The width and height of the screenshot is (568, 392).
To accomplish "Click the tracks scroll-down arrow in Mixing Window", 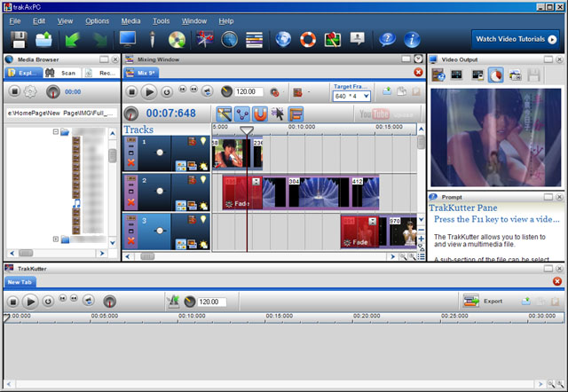I will (x=421, y=219).
